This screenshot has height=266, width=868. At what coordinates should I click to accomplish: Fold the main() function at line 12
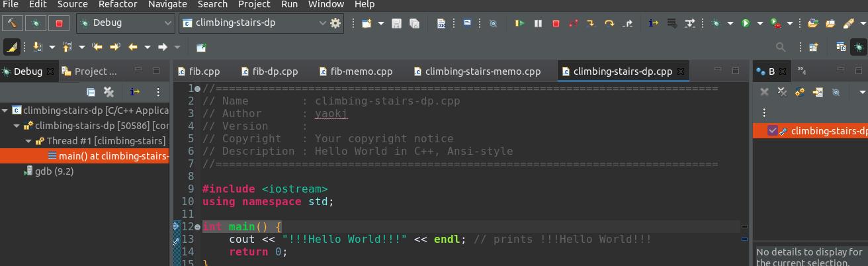(197, 227)
